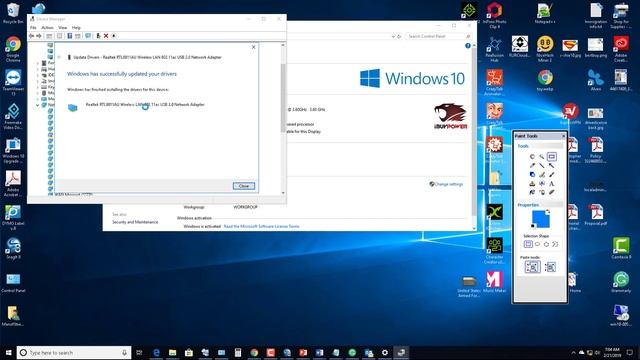Choose the first Paste mode icon

[x=533, y=267]
